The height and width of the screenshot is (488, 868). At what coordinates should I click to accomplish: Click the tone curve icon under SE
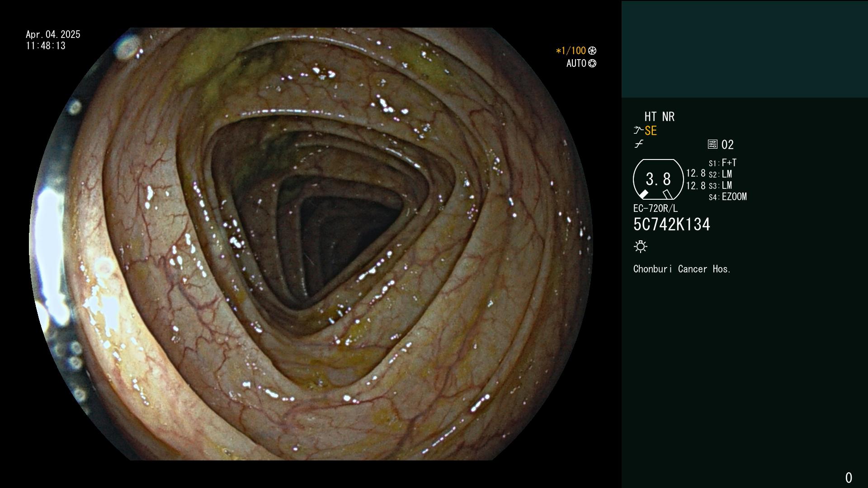click(639, 144)
